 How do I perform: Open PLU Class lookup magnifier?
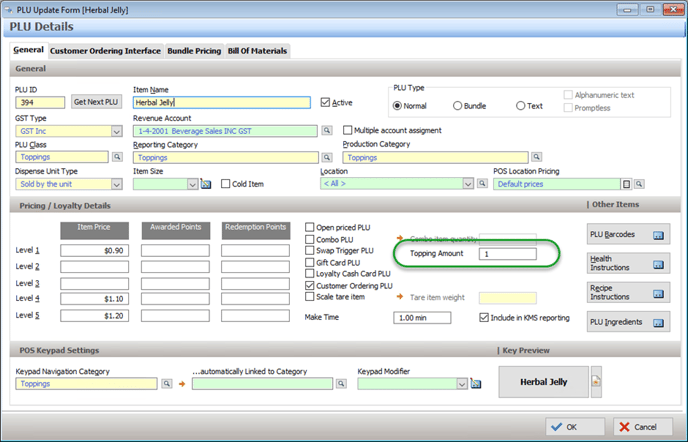[117, 157]
